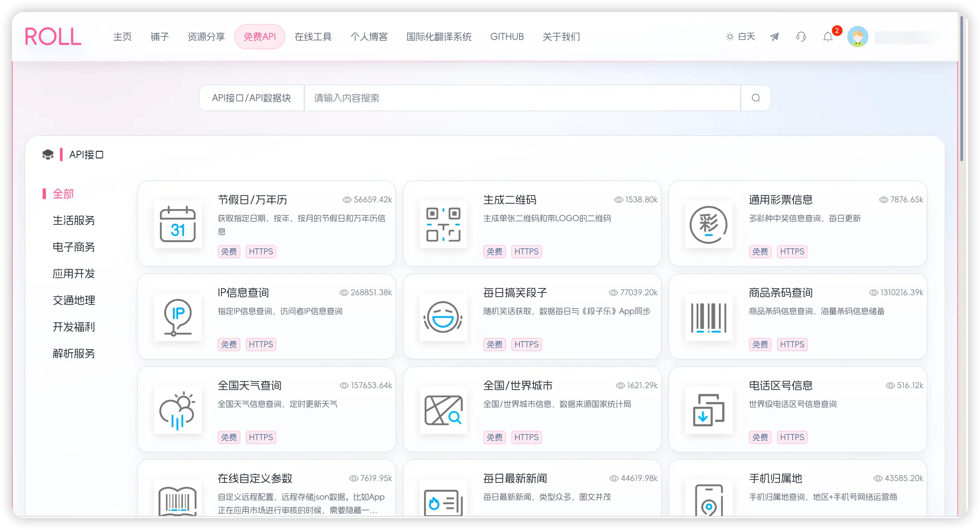Screen dimensions: 980x530
Task: Select the 解析服务 category
Action: tap(74, 354)
